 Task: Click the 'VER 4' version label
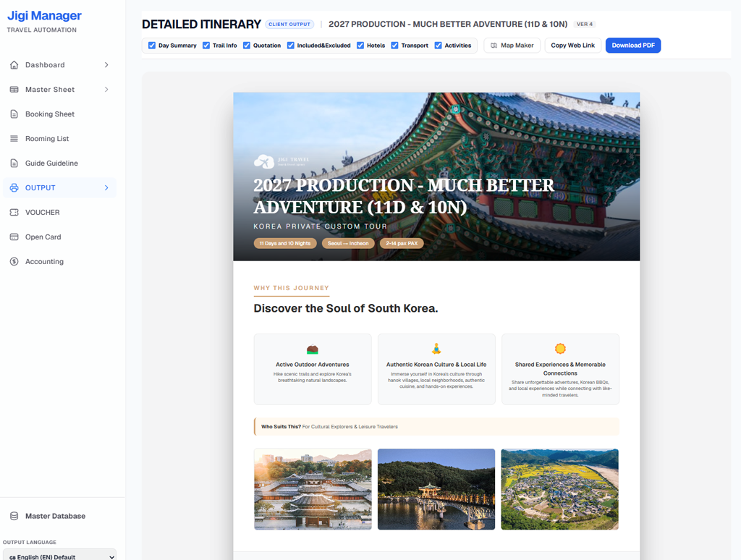585,24
